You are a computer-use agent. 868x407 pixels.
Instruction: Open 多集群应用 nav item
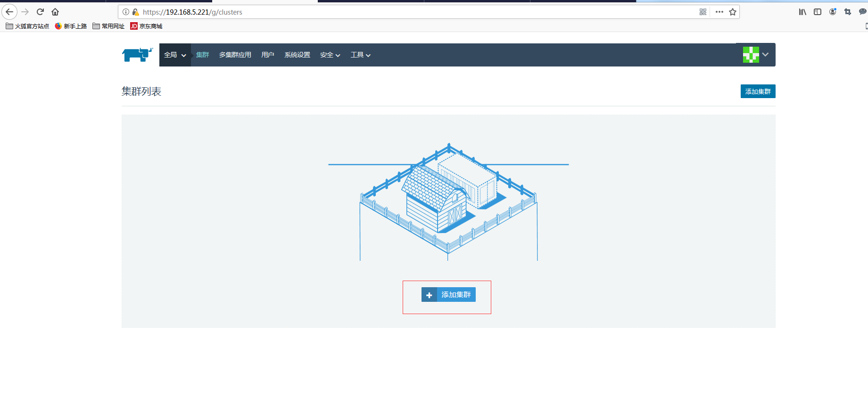(235, 55)
